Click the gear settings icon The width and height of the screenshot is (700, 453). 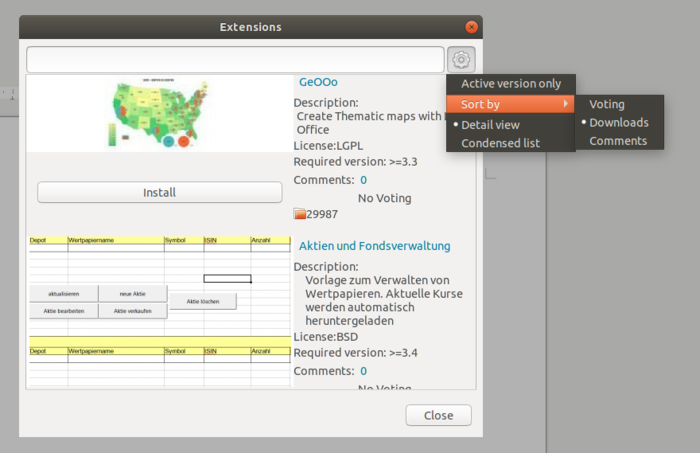point(461,59)
